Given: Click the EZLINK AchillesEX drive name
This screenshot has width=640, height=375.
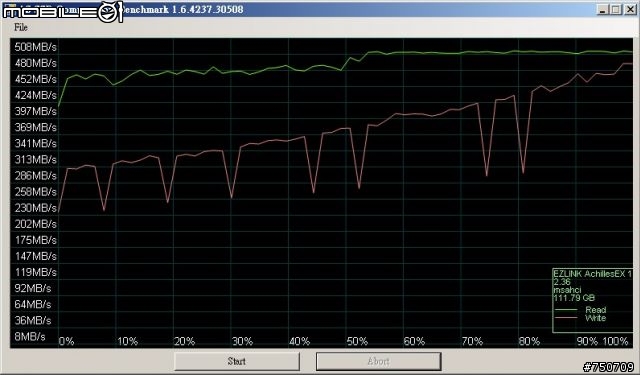Looking at the screenshot, I should 592,274.
